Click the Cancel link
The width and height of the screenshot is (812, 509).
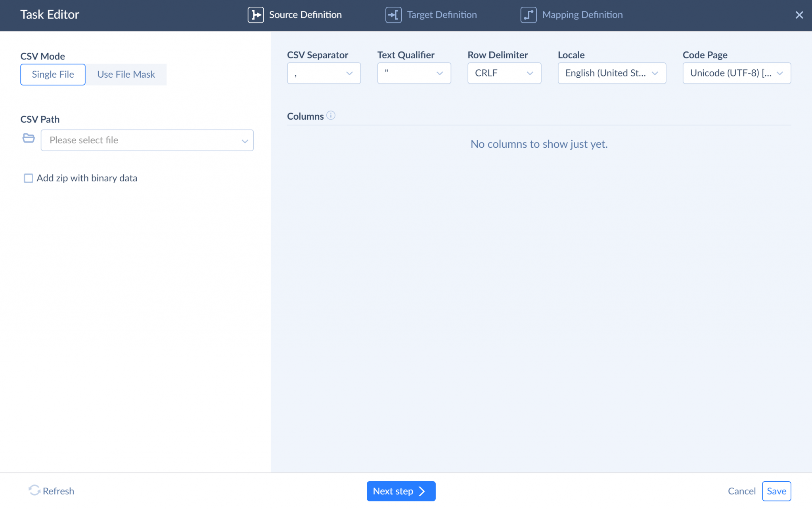[x=741, y=491]
